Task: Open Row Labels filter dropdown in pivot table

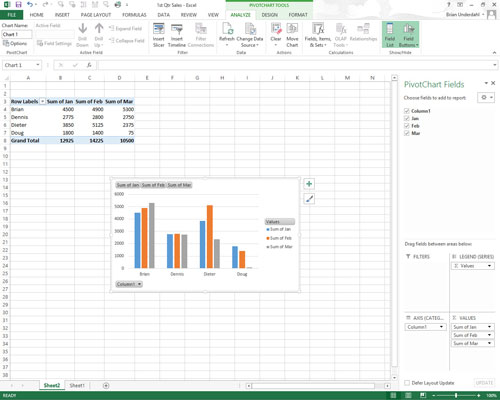Action: point(42,101)
